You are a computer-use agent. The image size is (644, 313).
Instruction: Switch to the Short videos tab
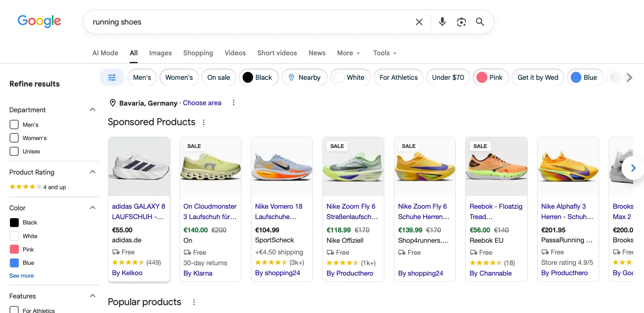(x=277, y=53)
